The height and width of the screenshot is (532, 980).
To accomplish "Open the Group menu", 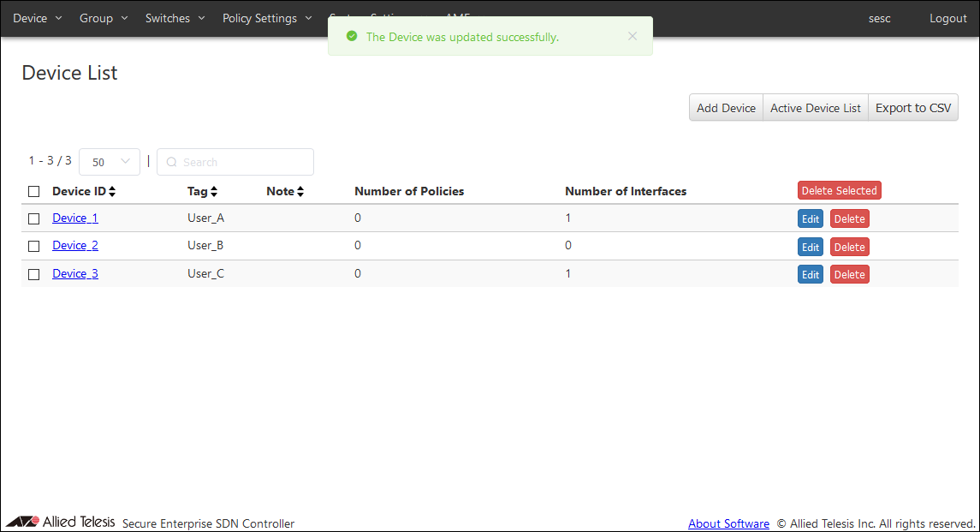I will [x=104, y=18].
